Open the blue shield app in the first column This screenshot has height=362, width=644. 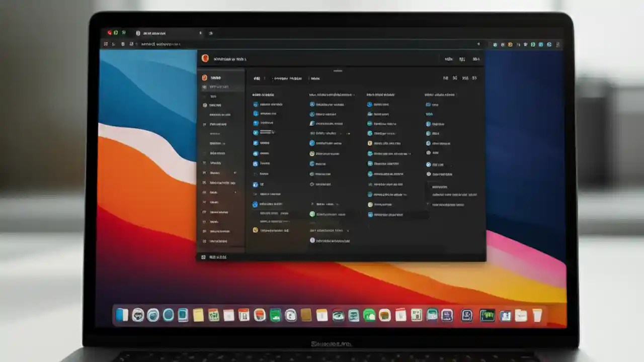255,104
